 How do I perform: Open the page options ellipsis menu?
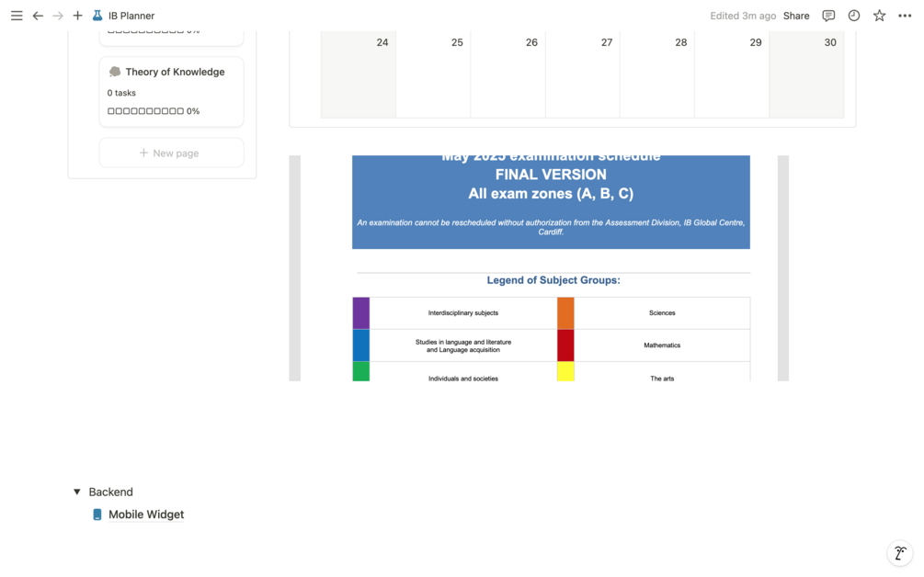905,15
